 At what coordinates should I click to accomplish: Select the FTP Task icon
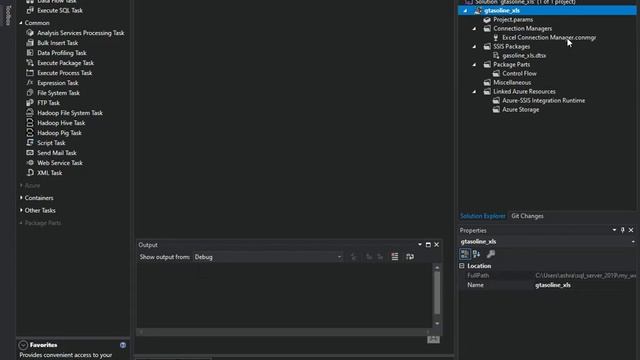[x=30, y=103]
